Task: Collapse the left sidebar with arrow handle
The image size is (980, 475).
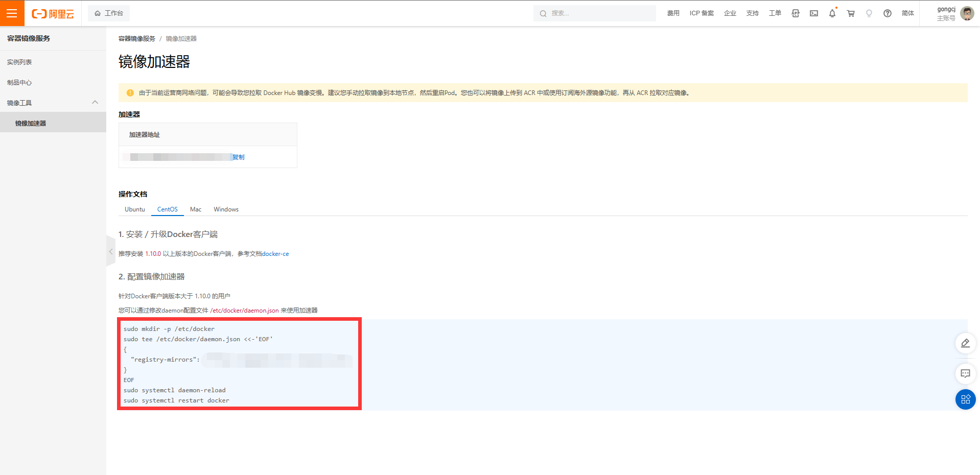Action: (111, 251)
